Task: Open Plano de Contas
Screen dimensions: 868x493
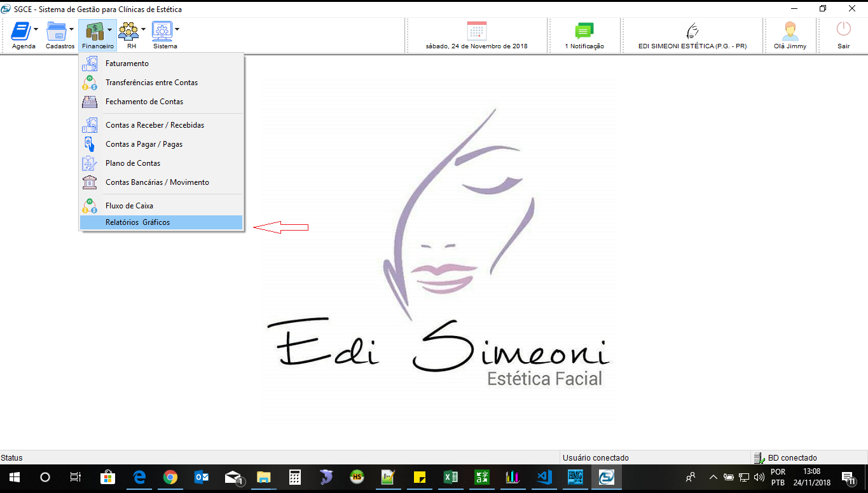Action: [x=161, y=163]
